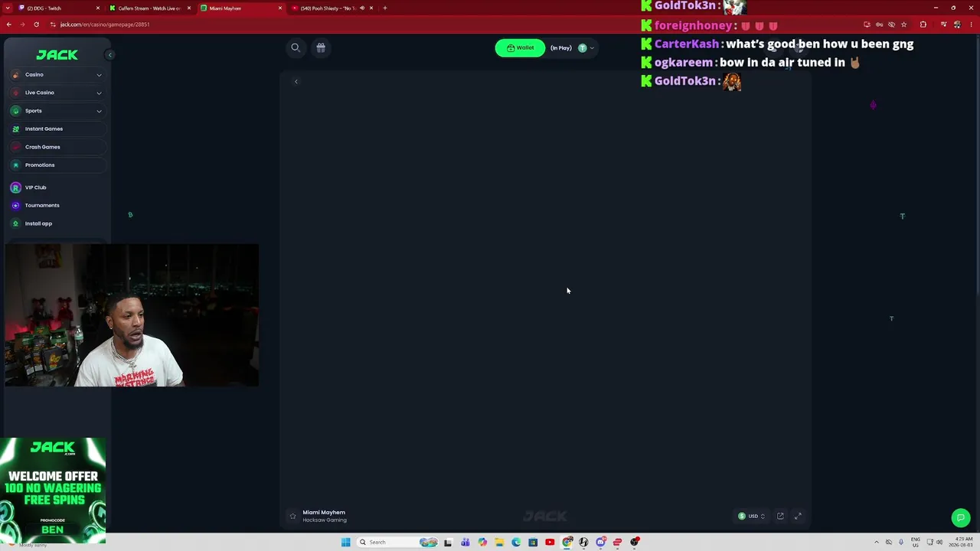
Task: Click the webcam overlay of the streamer
Action: (132, 315)
